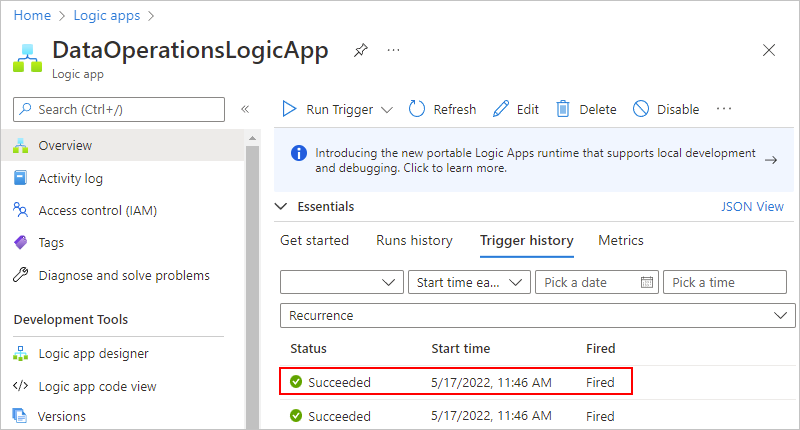This screenshot has height=430, width=800.
Task: Collapse the sidebar with the double chevron
Action: 245,109
